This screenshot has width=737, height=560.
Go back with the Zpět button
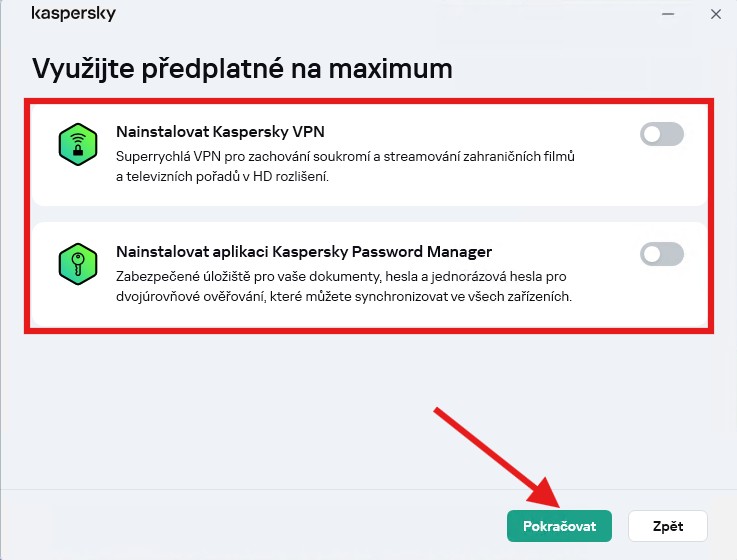pyautogui.click(x=668, y=526)
